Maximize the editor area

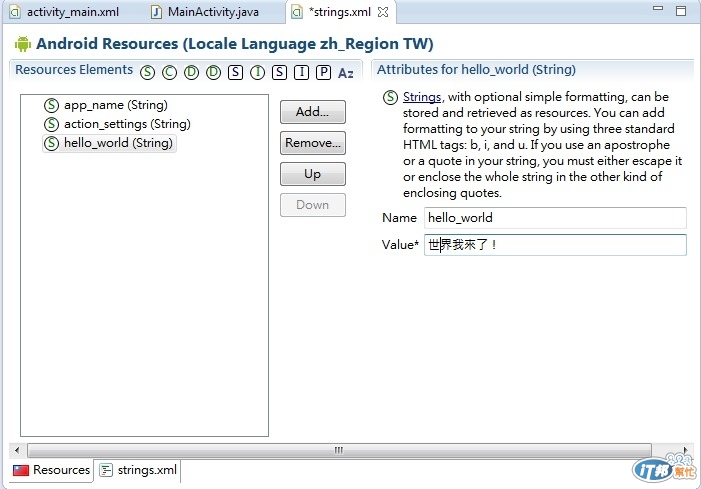681,11
